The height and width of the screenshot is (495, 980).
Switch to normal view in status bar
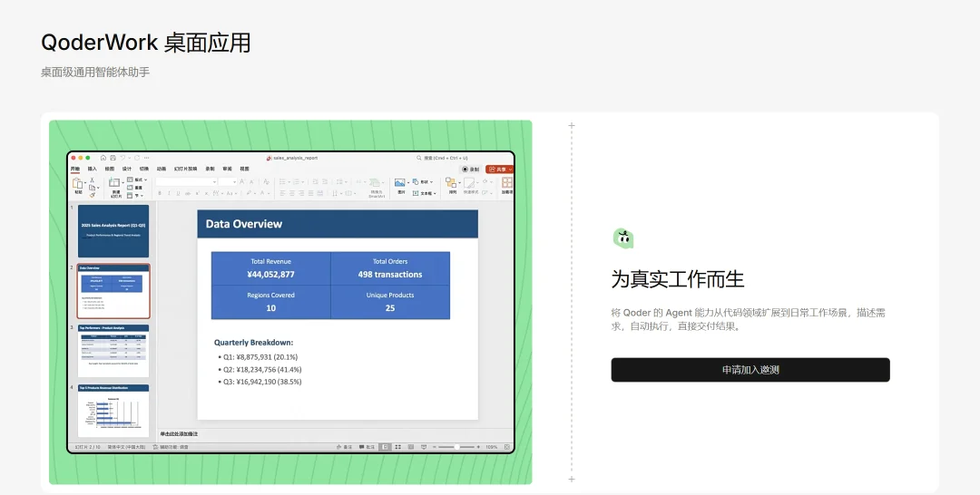[x=385, y=447]
